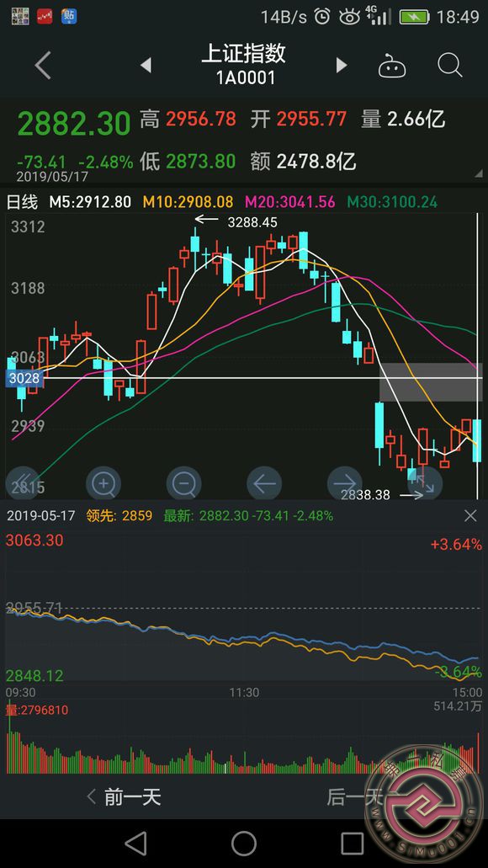This screenshot has height=868, width=488.
Task: Open the search magnifier icon
Action: [x=450, y=66]
